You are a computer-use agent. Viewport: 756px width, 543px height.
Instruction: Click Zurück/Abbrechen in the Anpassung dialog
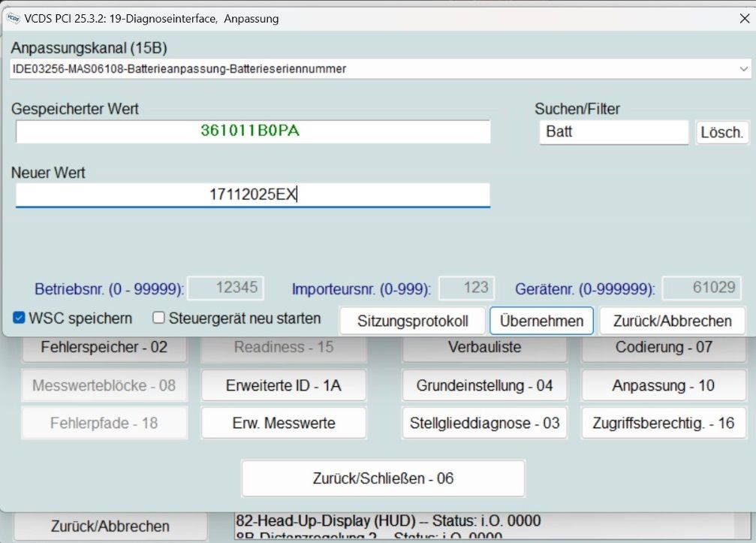(672, 321)
